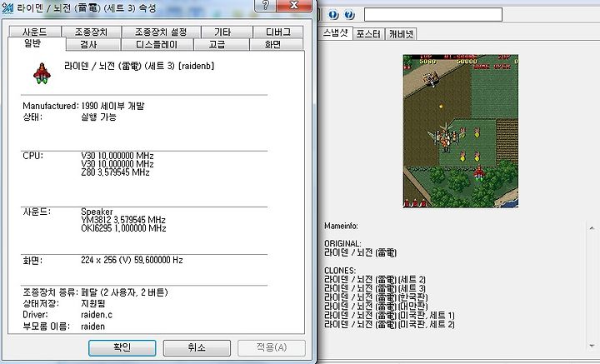Open the 디스플레이 tab
This screenshot has height=364, width=600.
coord(157,44)
